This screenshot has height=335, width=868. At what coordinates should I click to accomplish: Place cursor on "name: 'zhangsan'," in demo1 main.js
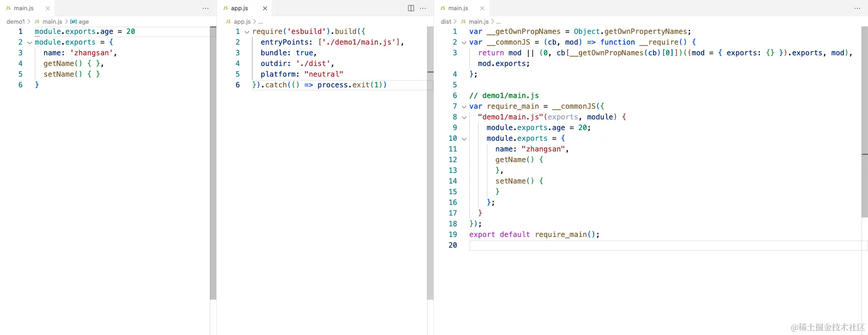point(80,53)
